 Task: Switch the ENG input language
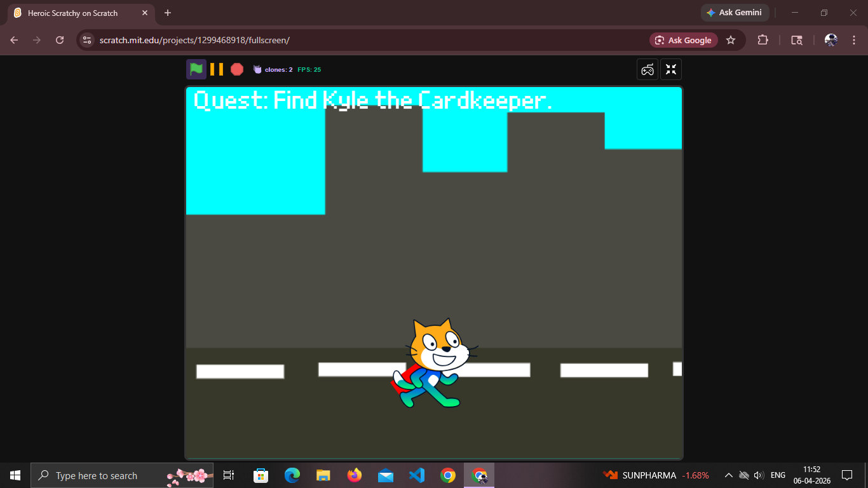[778, 475]
